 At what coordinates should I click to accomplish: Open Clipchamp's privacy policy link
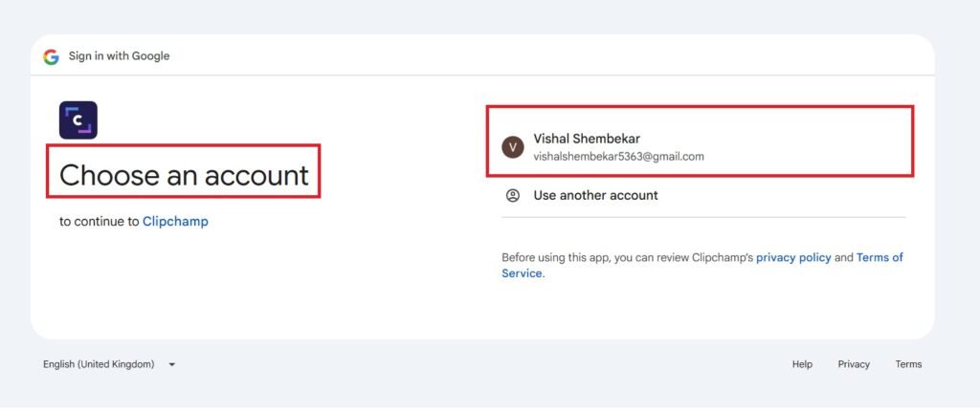point(793,258)
